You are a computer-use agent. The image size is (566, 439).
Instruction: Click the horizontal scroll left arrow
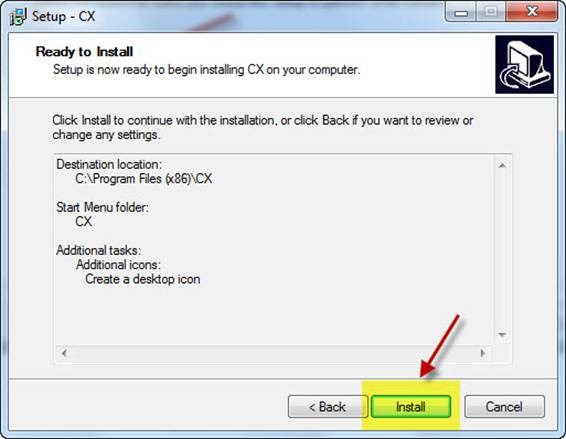coord(64,353)
